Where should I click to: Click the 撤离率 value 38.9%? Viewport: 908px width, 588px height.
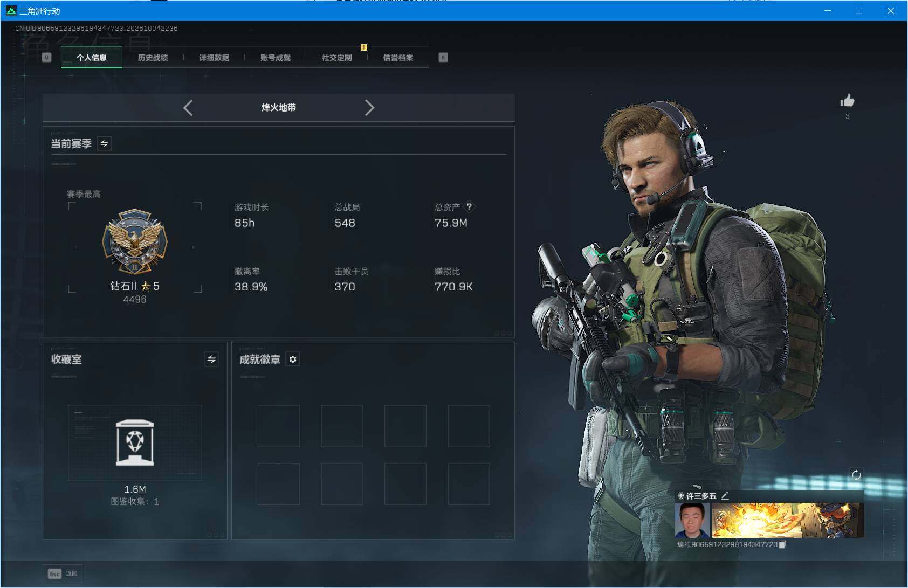pos(251,287)
